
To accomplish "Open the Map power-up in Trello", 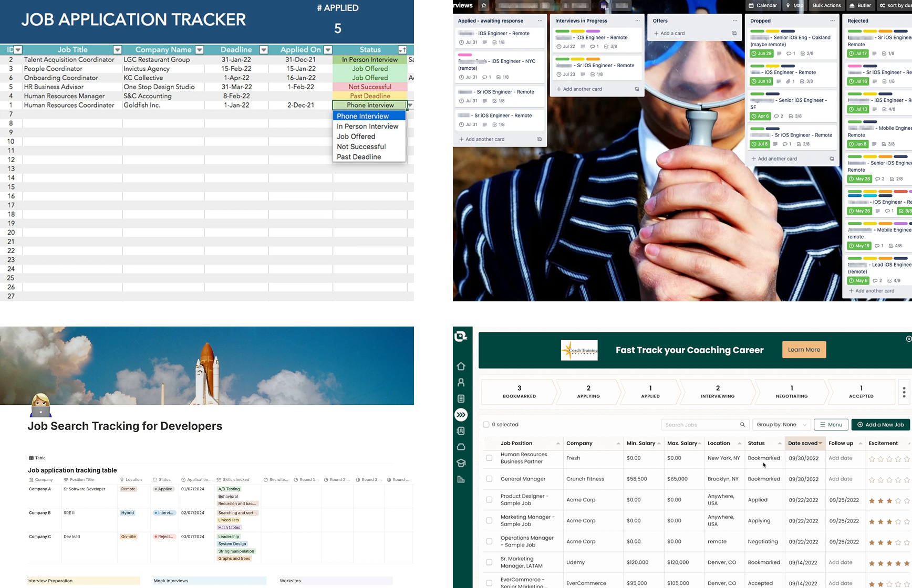I will 794,6.
